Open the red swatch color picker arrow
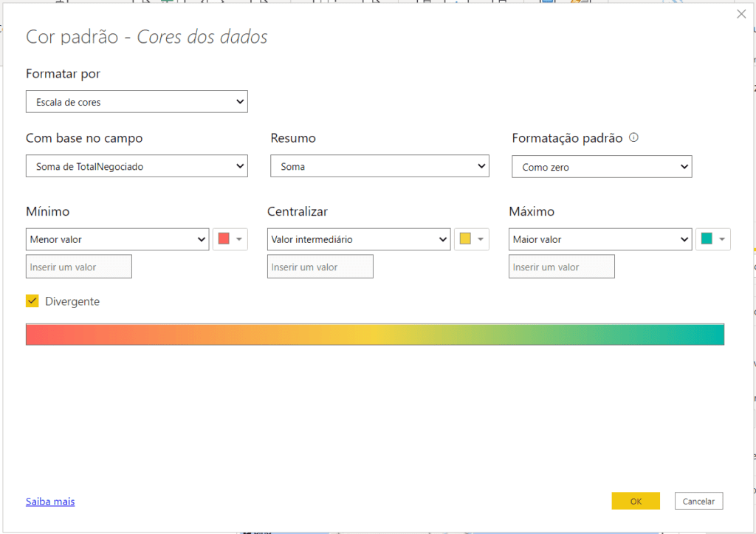Screen dimensions: 756x534 [239, 239]
